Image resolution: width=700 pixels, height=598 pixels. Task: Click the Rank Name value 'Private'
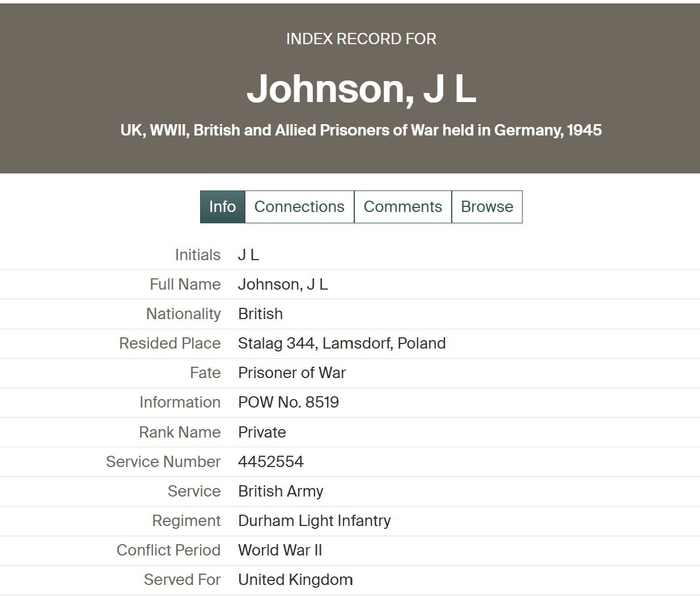[262, 432]
